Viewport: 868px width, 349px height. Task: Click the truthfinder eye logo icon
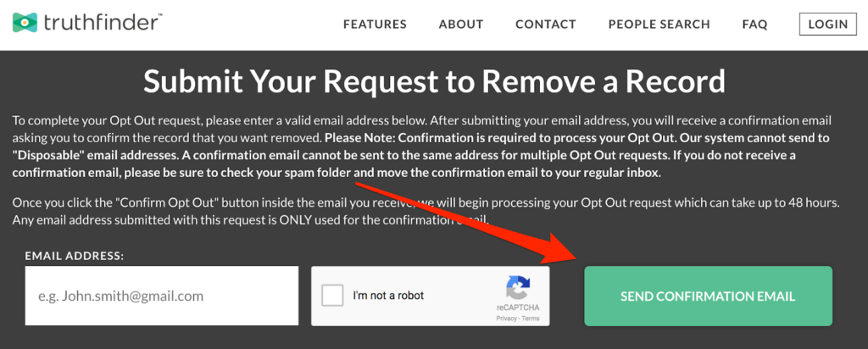coord(25,23)
